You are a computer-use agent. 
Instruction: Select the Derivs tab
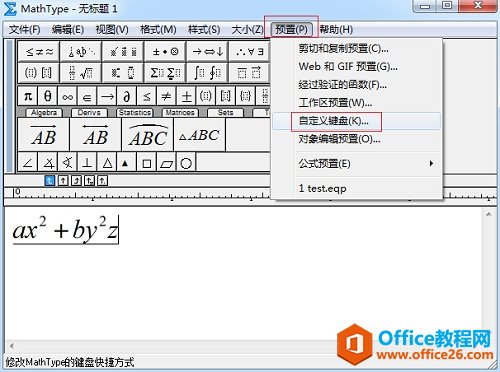[89, 113]
